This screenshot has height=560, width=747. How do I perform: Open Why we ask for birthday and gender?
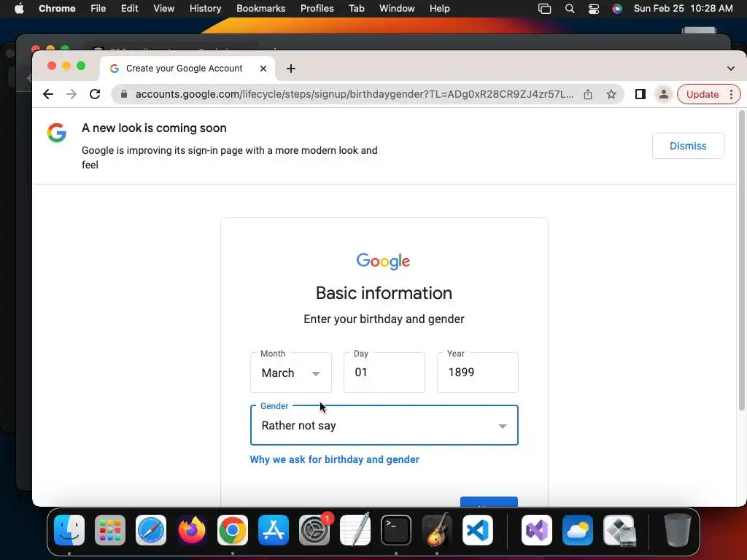pos(334,459)
